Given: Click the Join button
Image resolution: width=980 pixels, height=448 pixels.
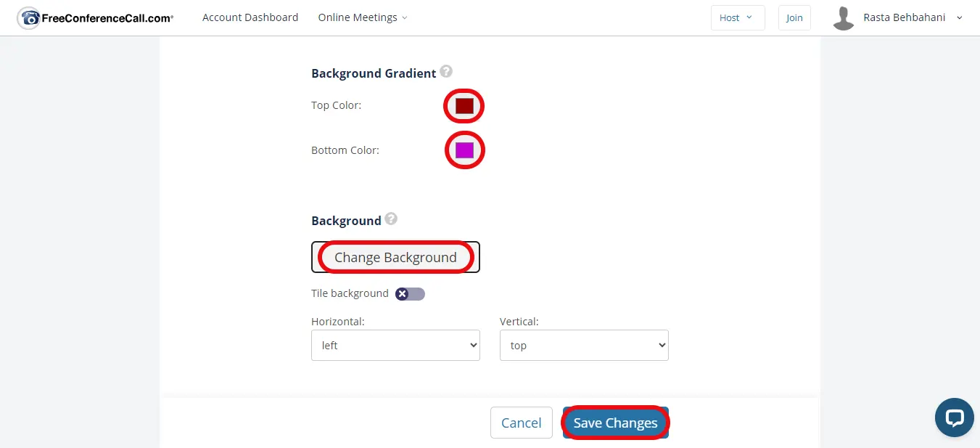Looking at the screenshot, I should point(794,18).
